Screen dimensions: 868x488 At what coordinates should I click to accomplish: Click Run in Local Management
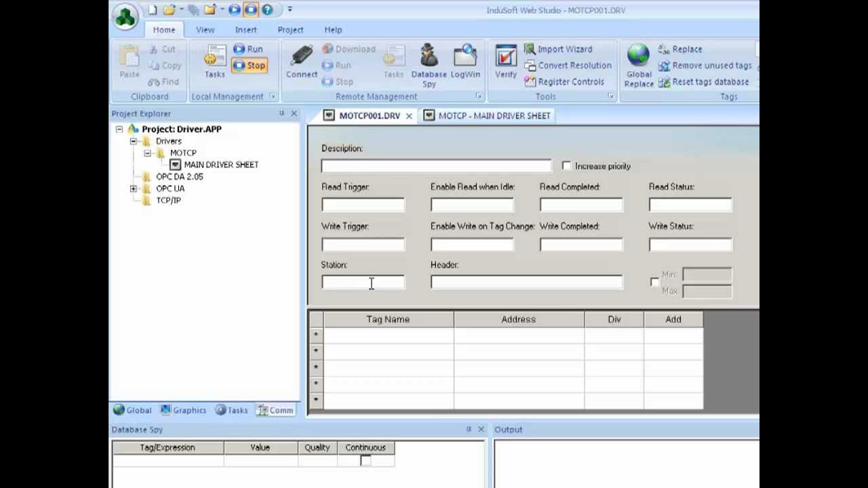click(x=248, y=49)
